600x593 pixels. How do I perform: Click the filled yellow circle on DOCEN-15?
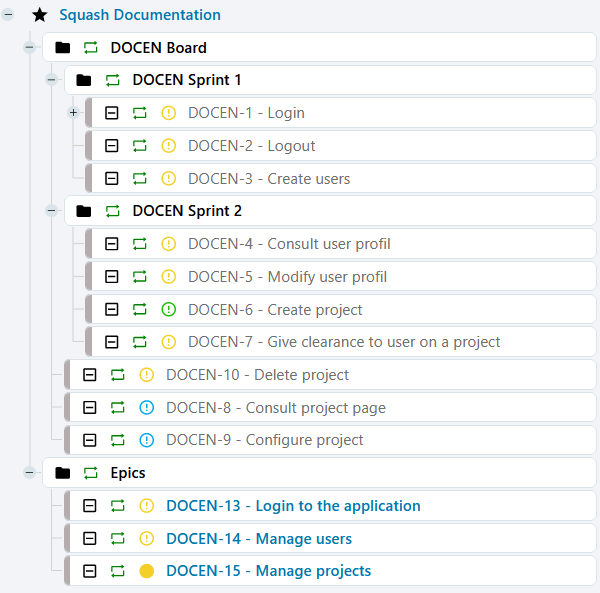click(147, 571)
